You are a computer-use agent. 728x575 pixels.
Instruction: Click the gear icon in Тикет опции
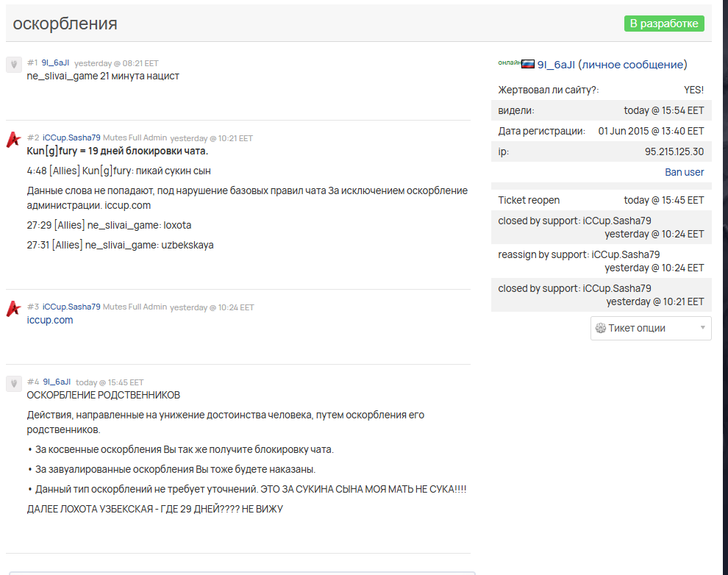point(601,328)
